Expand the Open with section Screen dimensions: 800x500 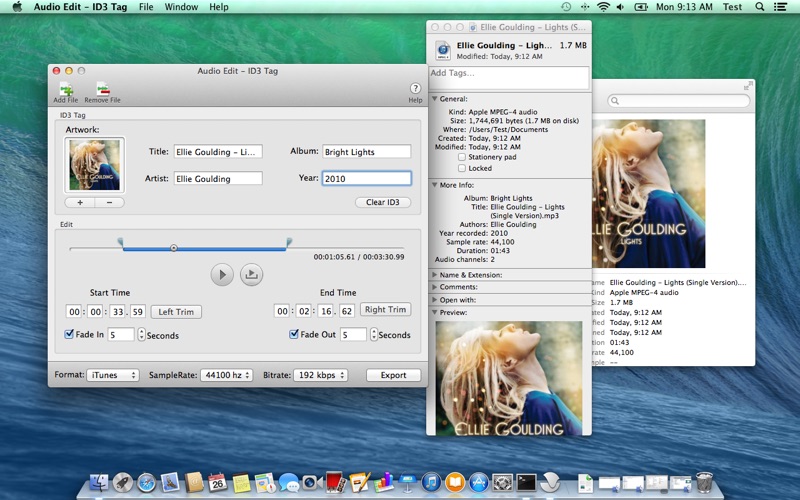coord(435,300)
